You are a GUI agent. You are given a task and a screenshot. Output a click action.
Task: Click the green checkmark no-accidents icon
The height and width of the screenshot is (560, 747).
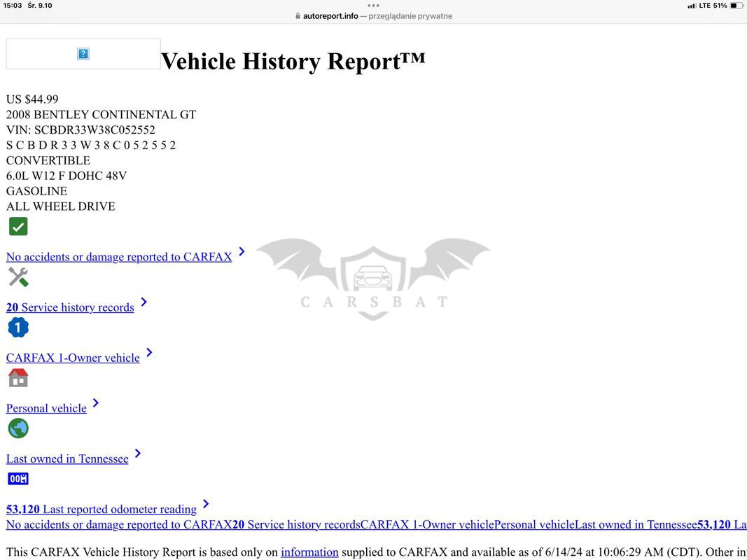pyautogui.click(x=18, y=227)
